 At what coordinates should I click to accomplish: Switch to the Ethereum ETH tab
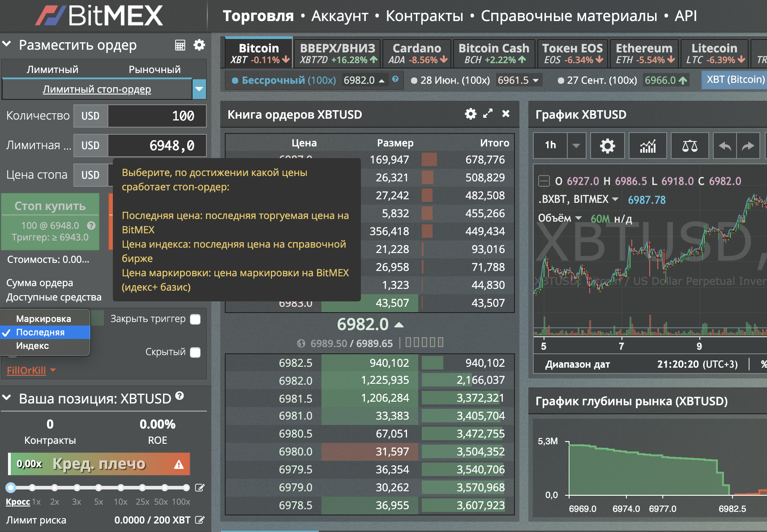(644, 53)
